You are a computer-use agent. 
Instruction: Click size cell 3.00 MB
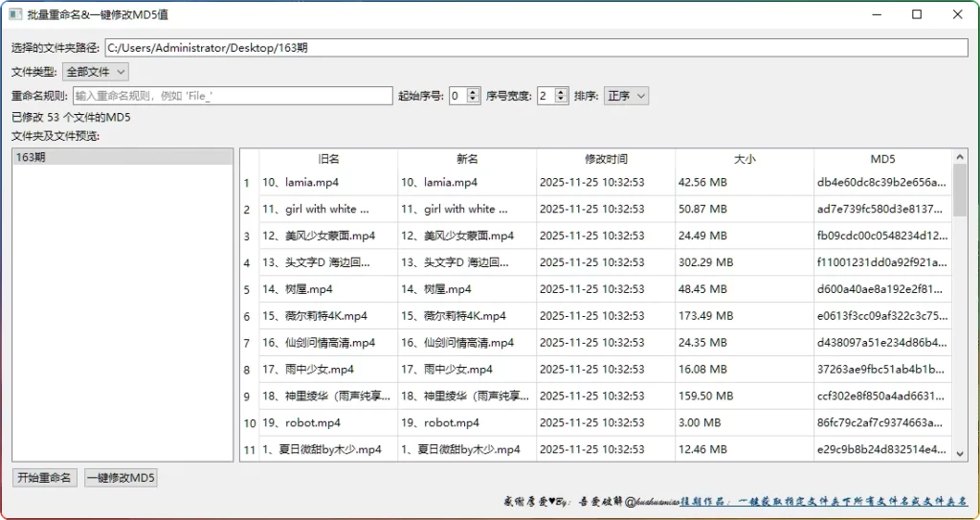745,423
